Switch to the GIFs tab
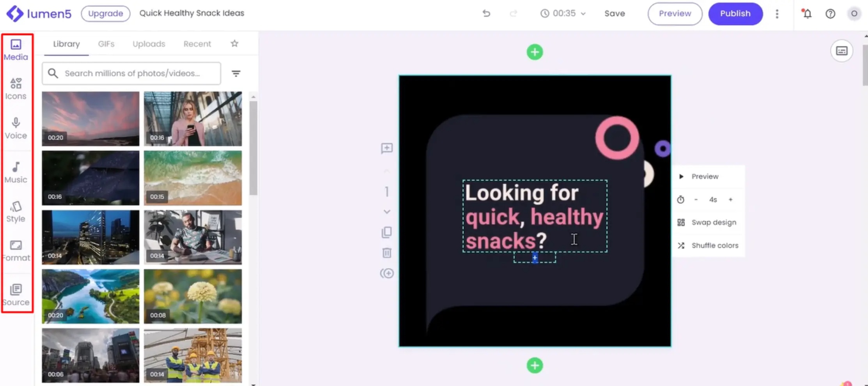868x386 pixels. coord(106,44)
